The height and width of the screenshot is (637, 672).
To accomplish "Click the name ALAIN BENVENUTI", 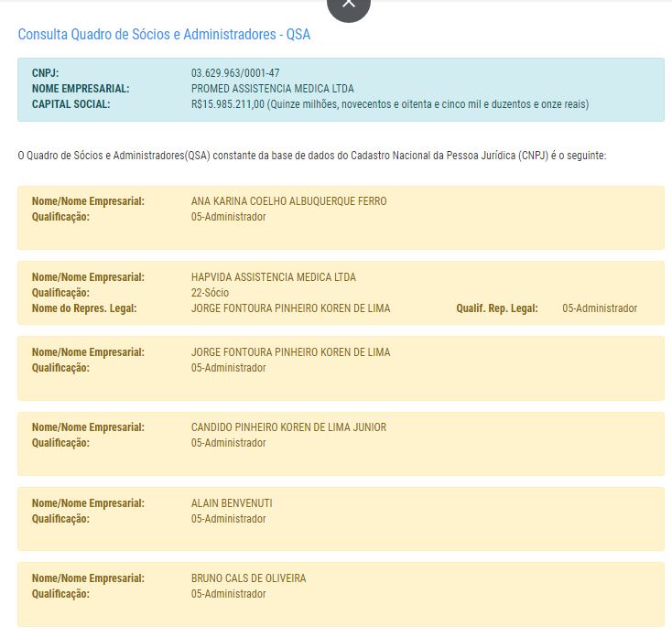I will click(x=232, y=503).
